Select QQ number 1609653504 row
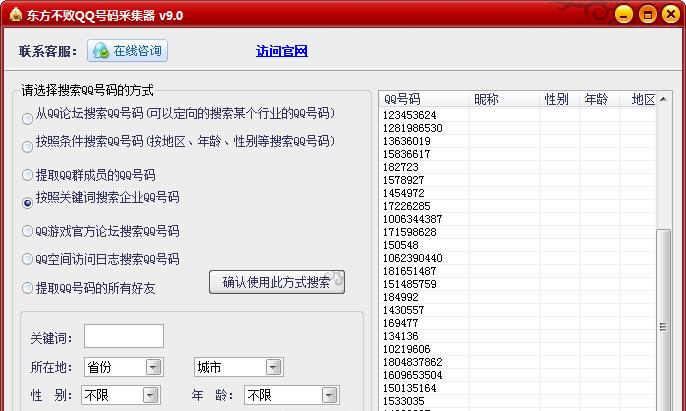 point(518,375)
